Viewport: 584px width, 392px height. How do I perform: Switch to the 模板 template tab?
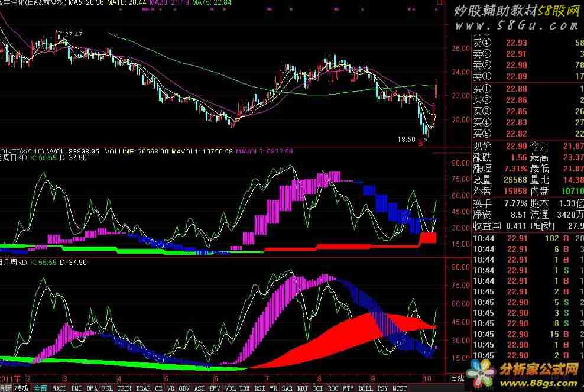point(22,388)
